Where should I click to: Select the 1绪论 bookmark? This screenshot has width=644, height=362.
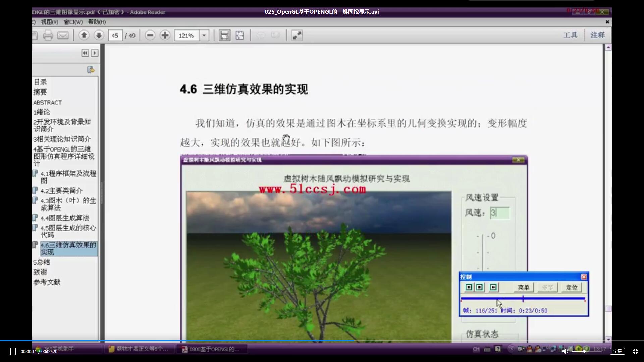[42, 112]
